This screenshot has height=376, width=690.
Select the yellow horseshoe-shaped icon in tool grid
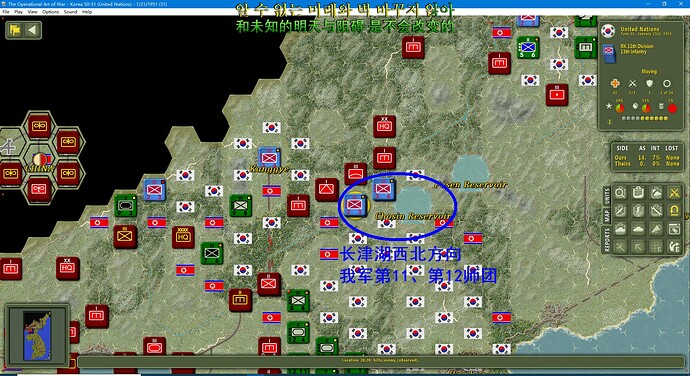[x=674, y=211]
